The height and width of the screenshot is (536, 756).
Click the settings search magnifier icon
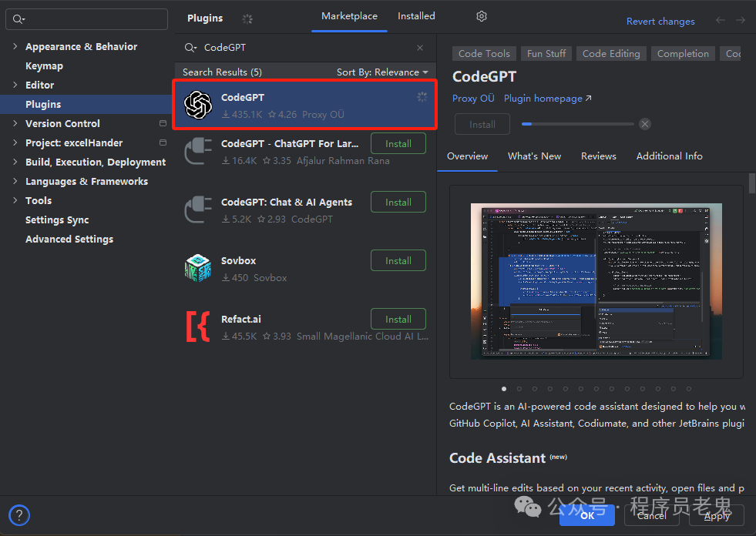pos(18,19)
